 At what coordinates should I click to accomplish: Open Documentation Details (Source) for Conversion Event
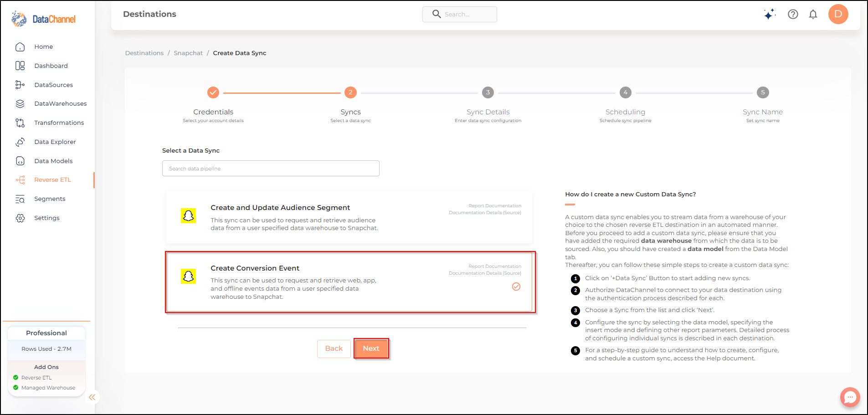(485, 273)
